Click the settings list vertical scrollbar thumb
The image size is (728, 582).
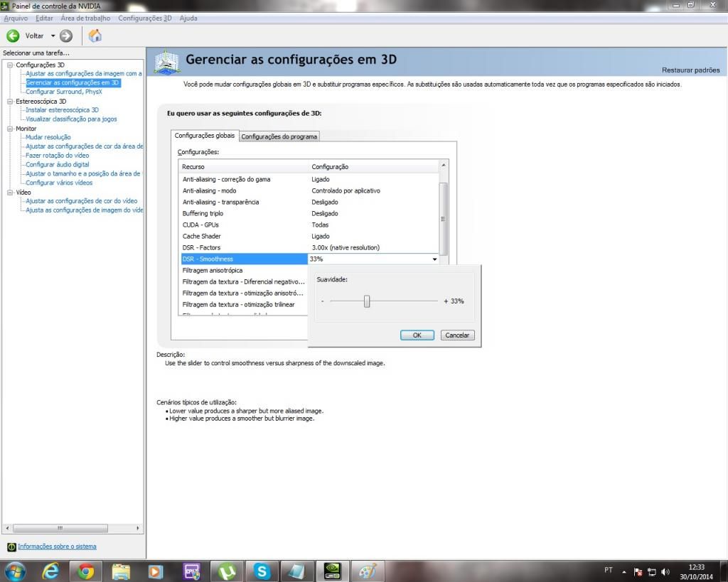pos(444,219)
